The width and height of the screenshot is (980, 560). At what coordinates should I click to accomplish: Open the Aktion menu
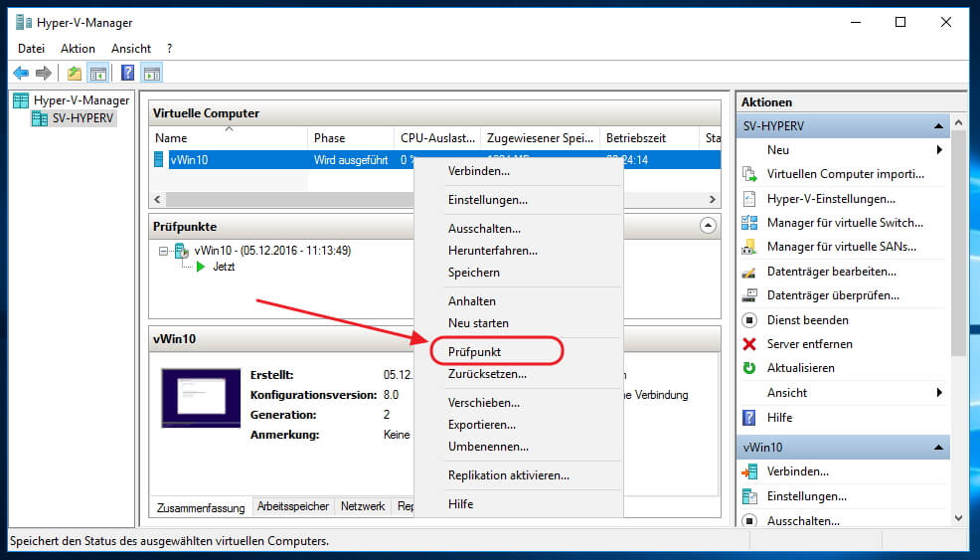point(79,48)
